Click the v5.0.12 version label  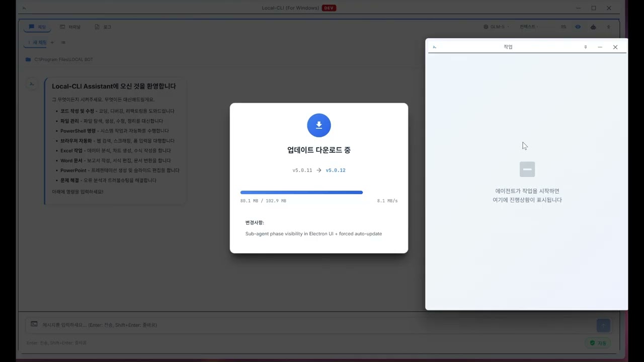coord(336,170)
